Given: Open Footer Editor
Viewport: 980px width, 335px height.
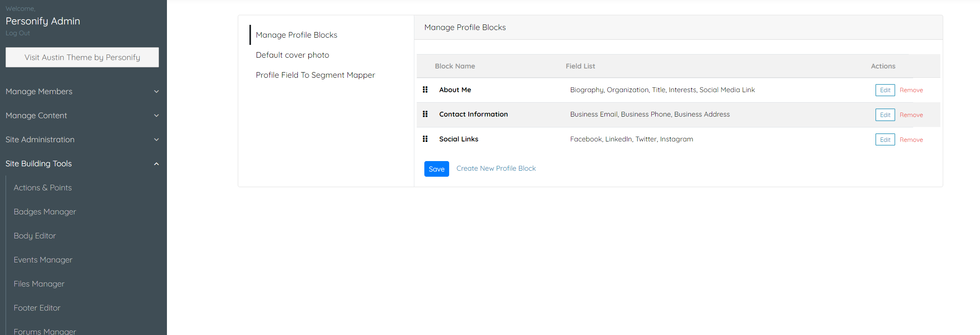Looking at the screenshot, I should point(37,308).
